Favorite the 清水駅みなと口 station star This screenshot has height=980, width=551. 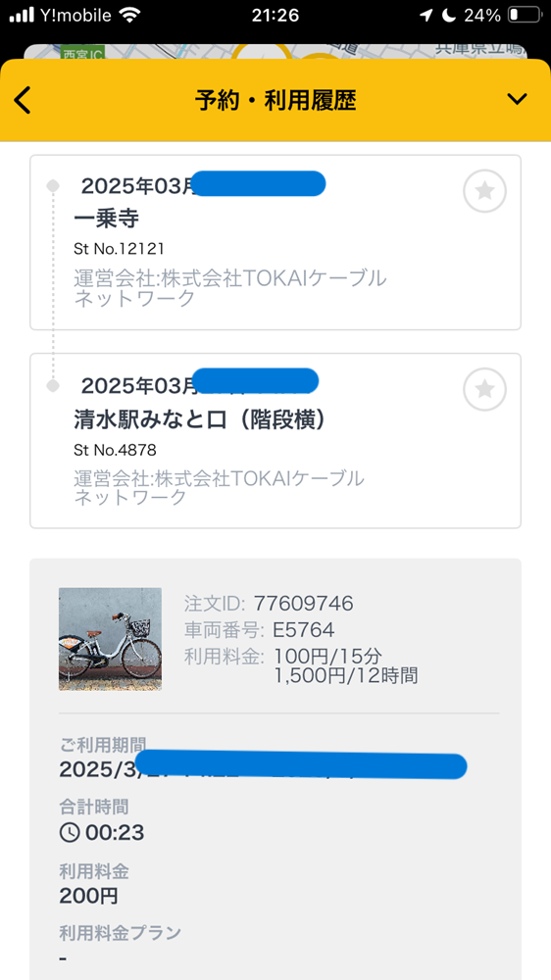[484, 390]
